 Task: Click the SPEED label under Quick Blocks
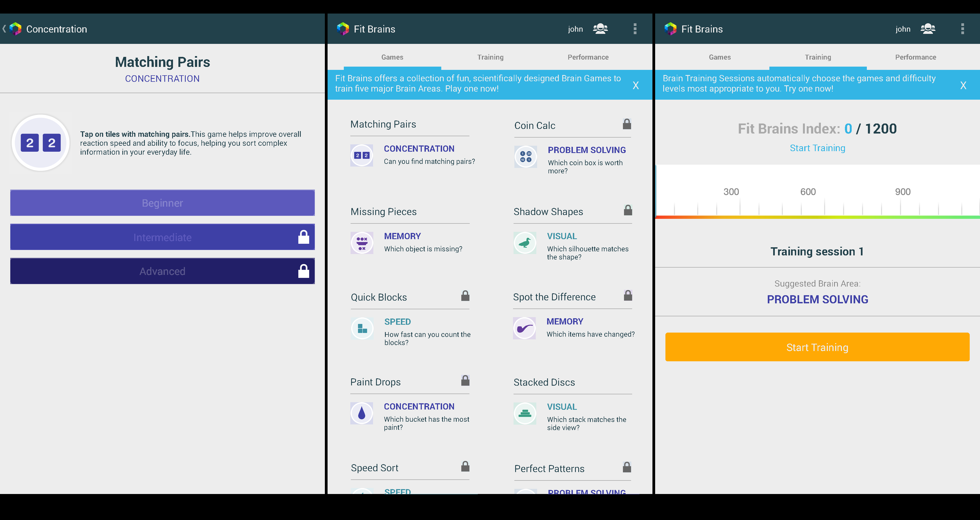[398, 322]
